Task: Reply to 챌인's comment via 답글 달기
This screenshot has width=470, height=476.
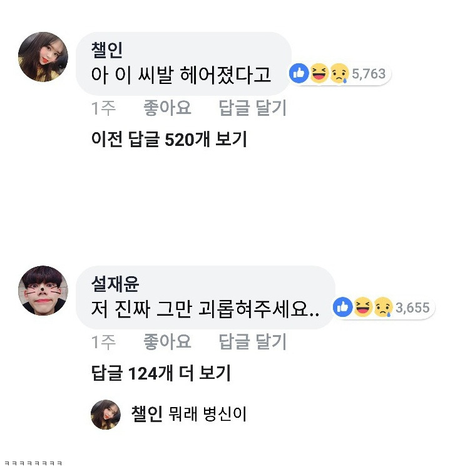Action: pyautogui.click(x=253, y=108)
